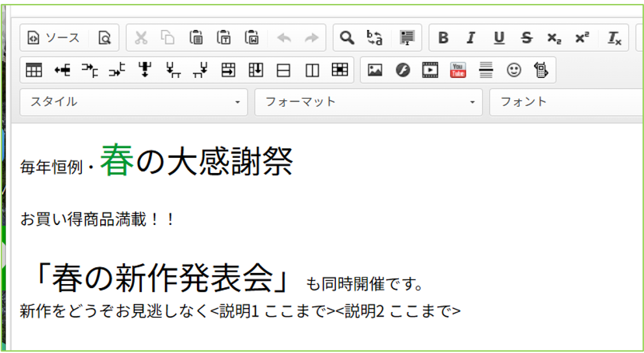Insert an image using the picture icon

point(374,70)
